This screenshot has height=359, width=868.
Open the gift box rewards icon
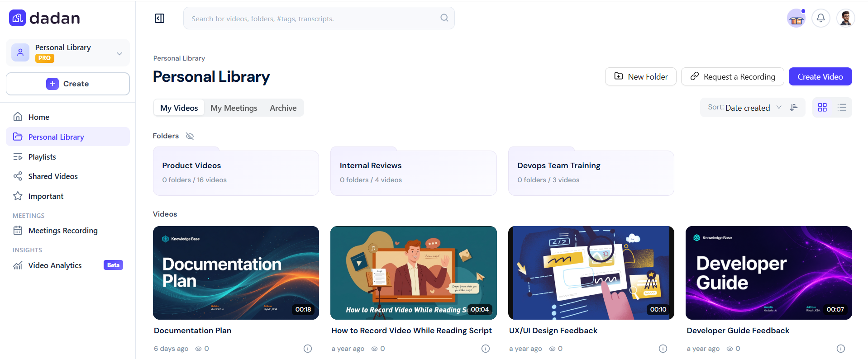[x=796, y=19]
